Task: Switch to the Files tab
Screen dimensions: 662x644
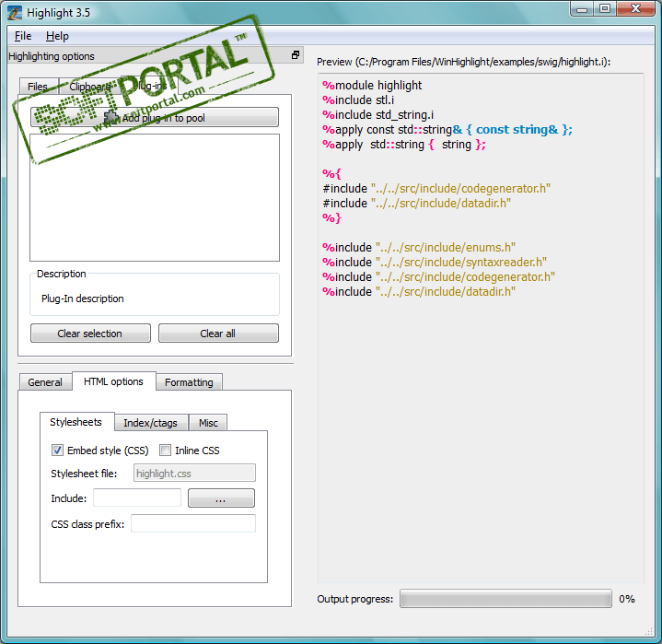Action: tap(38, 87)
